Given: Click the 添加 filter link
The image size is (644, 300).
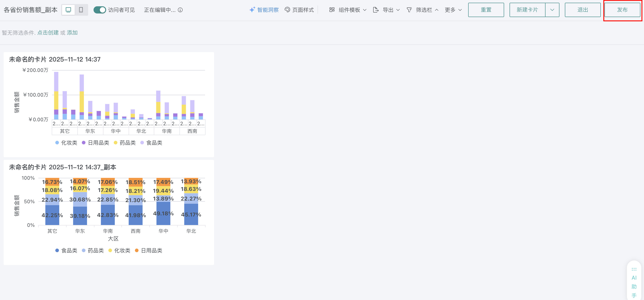Looking at the screenshot, I should (x=72, y=33).
